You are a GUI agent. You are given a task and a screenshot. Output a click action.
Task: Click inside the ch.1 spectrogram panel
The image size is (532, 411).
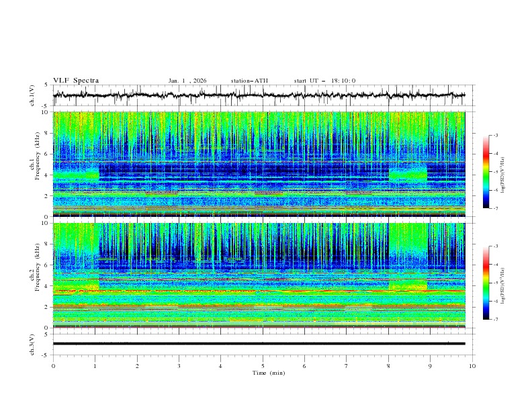(259, 164)
